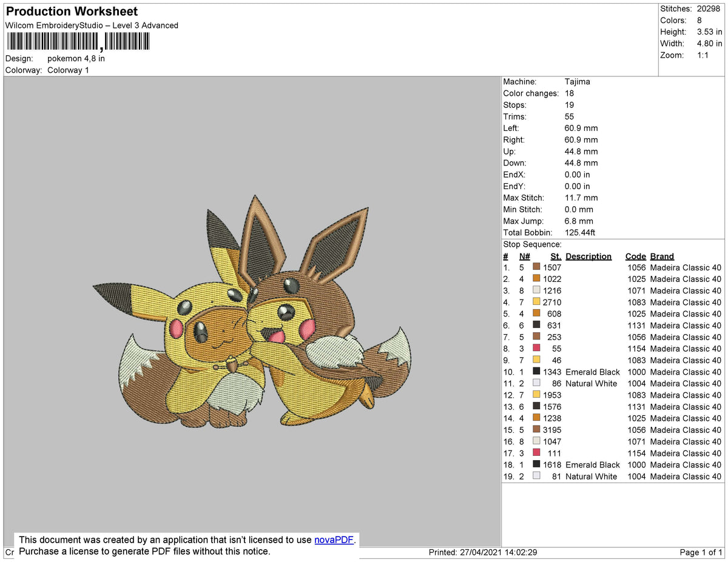Pick the orange swatch in stop row 2
Viewport: 728px width, 562px height.
pos(536,279)
